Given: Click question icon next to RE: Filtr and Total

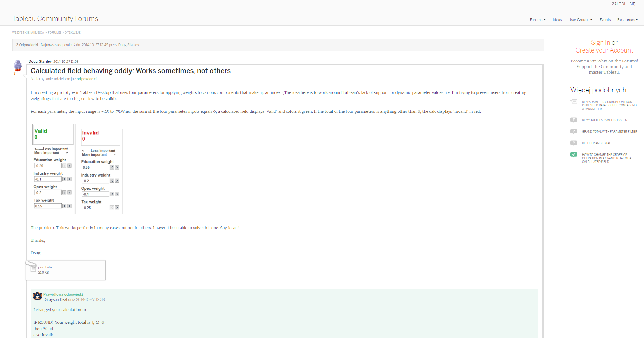Looking at the screenshot, I should tap(574, 143).
